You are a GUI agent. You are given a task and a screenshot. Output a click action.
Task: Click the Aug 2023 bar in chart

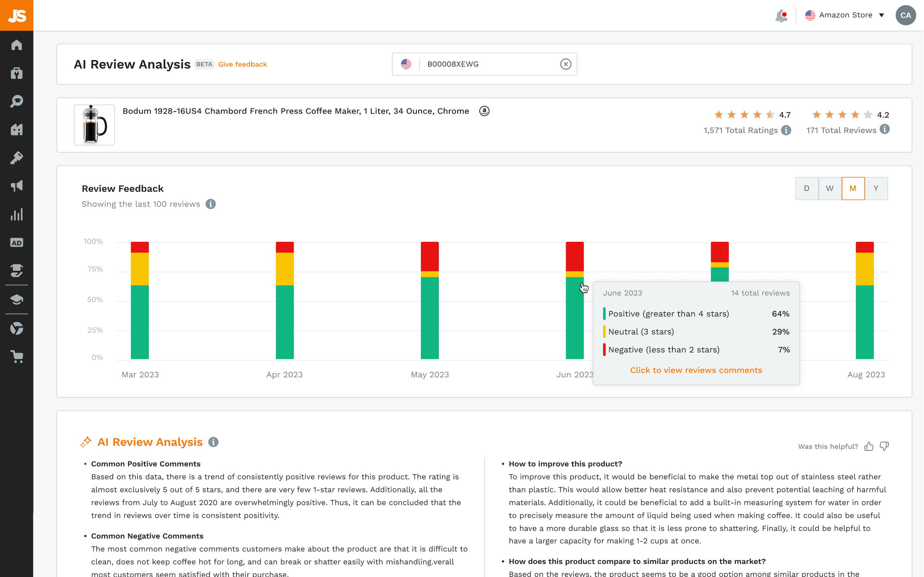coord(865,300)
